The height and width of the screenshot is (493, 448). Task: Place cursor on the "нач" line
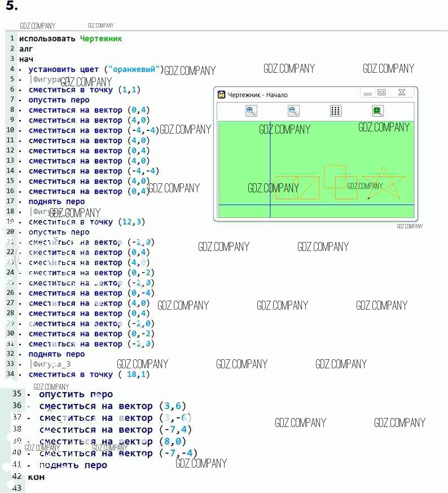[26, 59]
